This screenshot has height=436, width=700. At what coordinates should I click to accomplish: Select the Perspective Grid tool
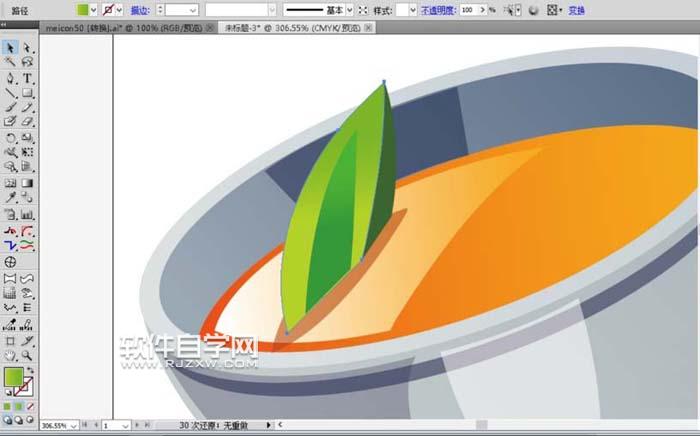(x=27, y=166)
